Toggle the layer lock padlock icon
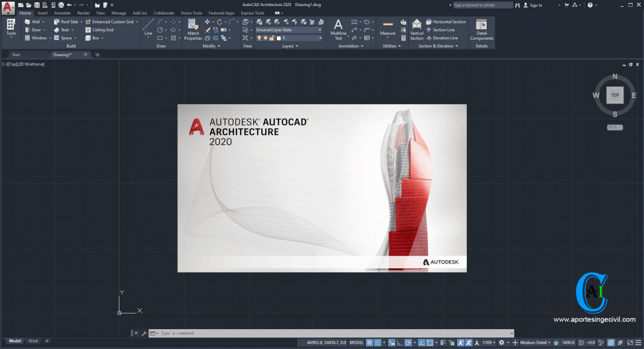 pos(271,38)
